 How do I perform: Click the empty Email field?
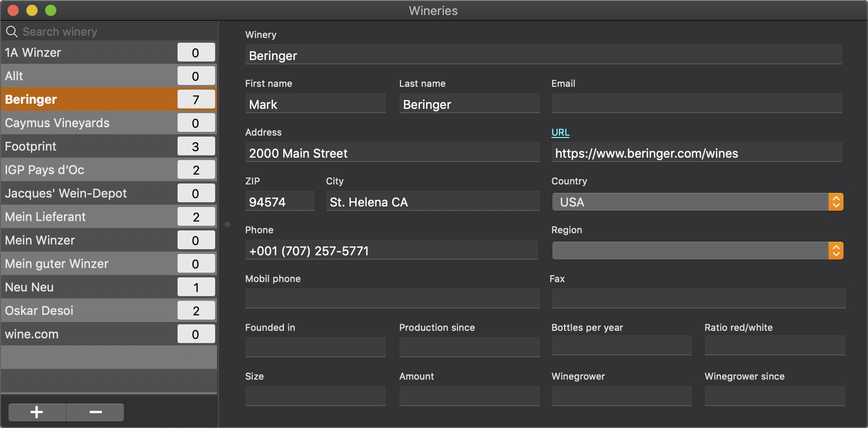(x=697, y=104)
